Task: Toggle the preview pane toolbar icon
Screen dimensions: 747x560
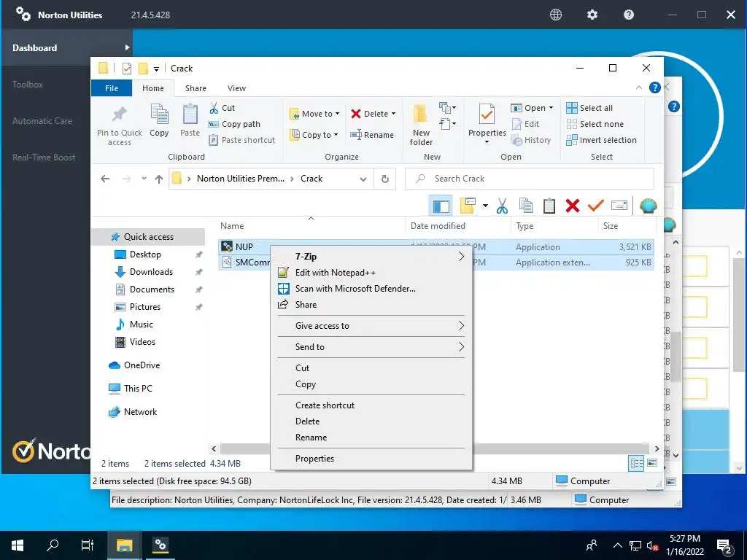Action: 441,206
